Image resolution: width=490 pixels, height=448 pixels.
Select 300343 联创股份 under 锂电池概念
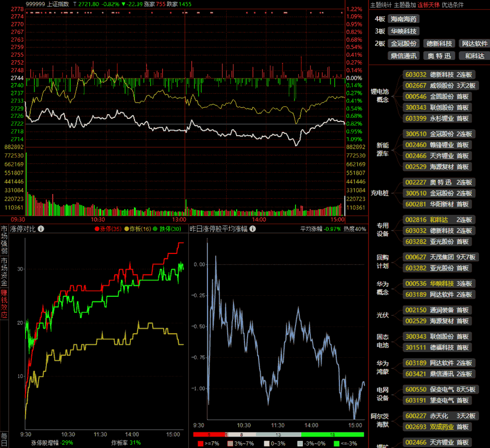point(437,107)
